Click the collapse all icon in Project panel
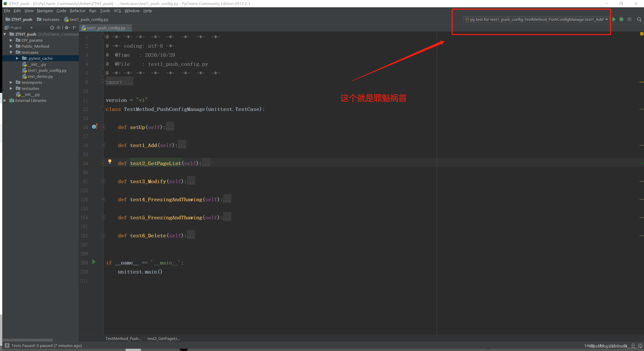 tap(58, 28)
